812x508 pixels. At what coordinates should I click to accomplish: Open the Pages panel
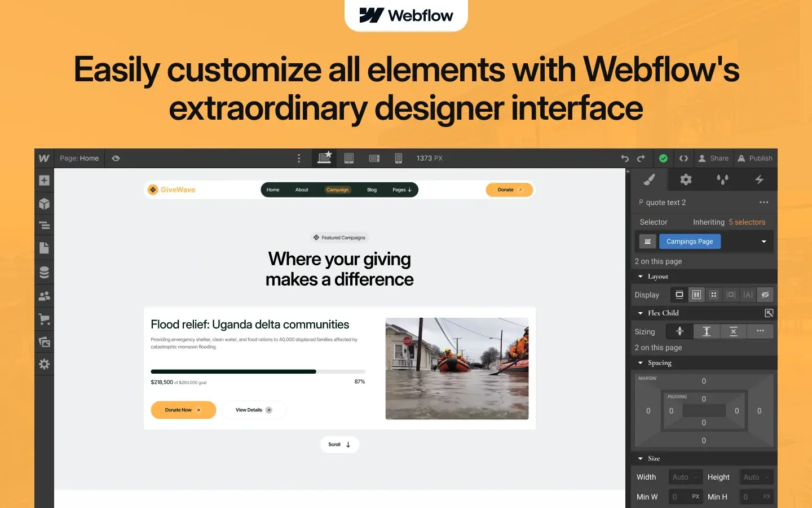44,248
